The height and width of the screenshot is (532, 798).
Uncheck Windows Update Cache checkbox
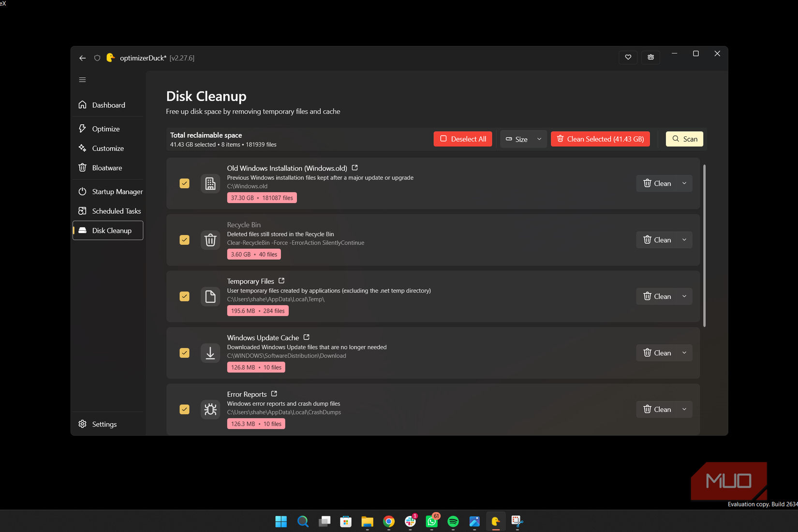(x=184, y=353)
